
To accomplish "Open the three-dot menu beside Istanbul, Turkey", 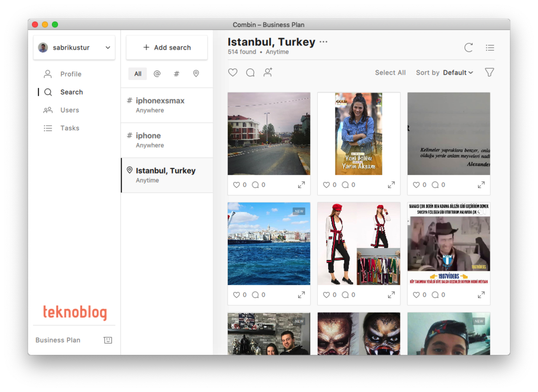I will pos(324,42).
